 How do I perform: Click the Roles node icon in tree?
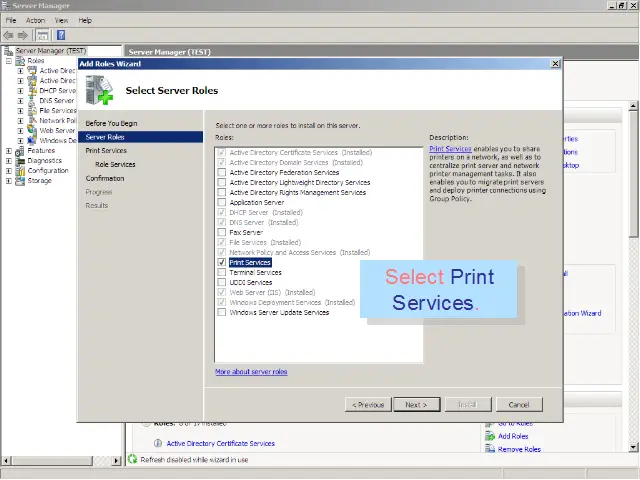point(20,61)
